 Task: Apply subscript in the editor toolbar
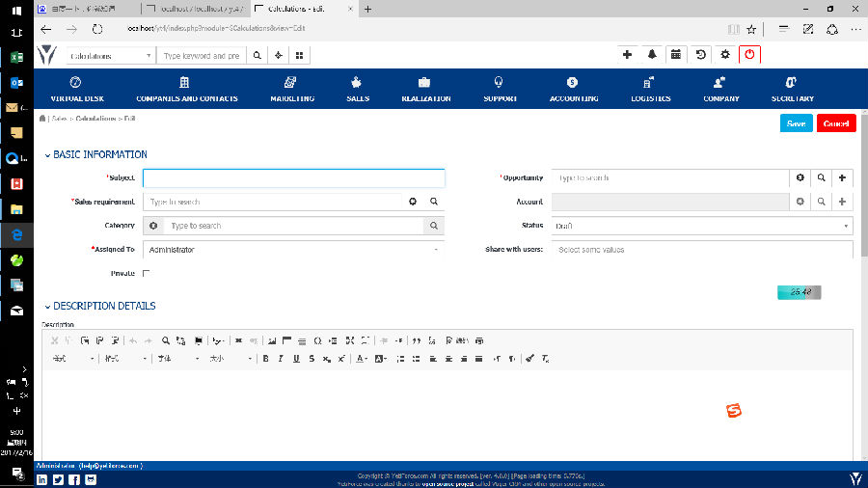[x=327, y=359]
